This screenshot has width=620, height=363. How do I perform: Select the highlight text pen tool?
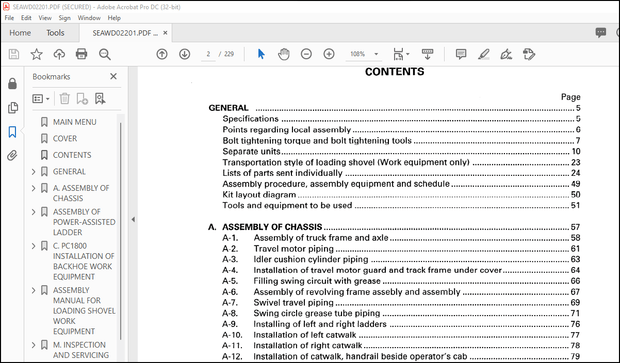pyautogui.click(x=484, y=54)
